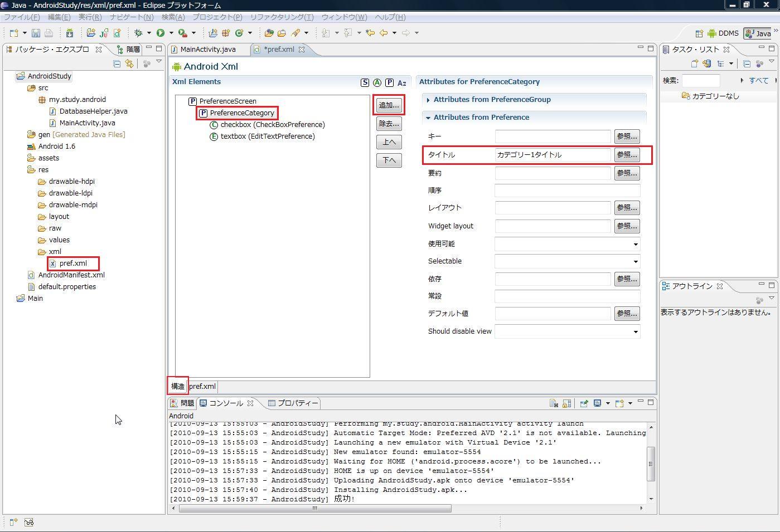
Task: Toggle the S element filter icon
Action: pos(365,82)
